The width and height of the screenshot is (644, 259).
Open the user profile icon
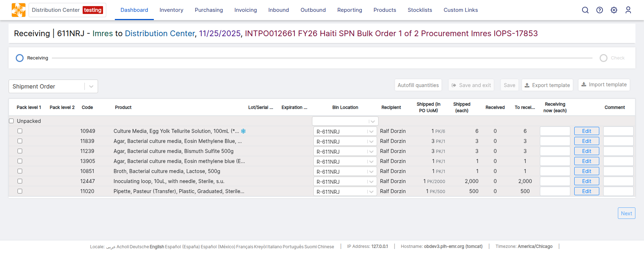(628, 10)
